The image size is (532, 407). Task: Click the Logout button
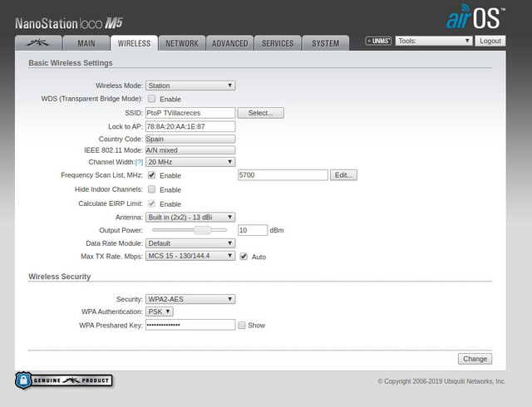point(490,41)
